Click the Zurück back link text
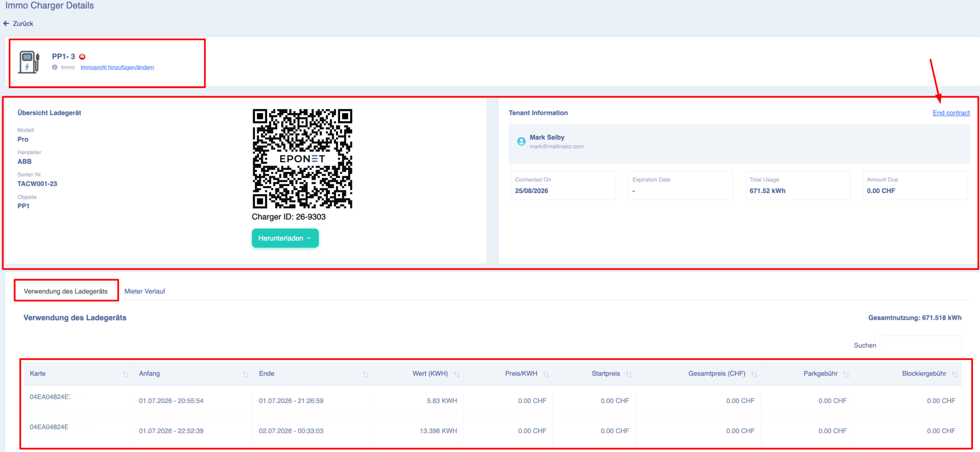 tap(23, 24)
